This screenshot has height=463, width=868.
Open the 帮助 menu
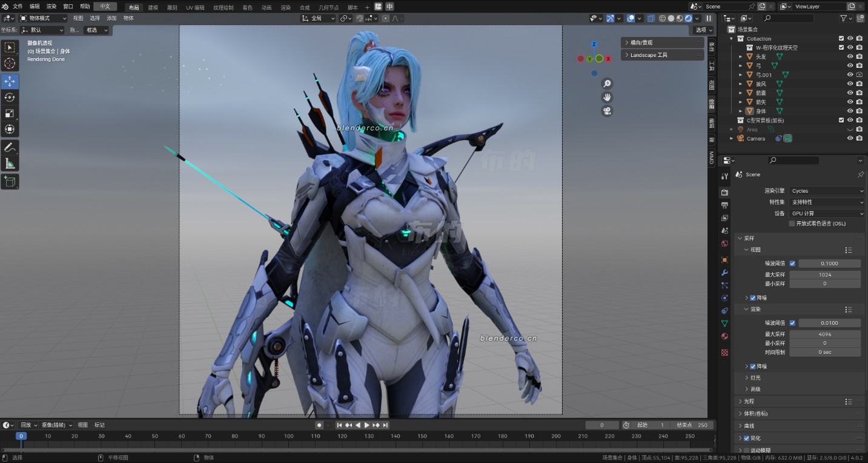[x=85, y=7]
